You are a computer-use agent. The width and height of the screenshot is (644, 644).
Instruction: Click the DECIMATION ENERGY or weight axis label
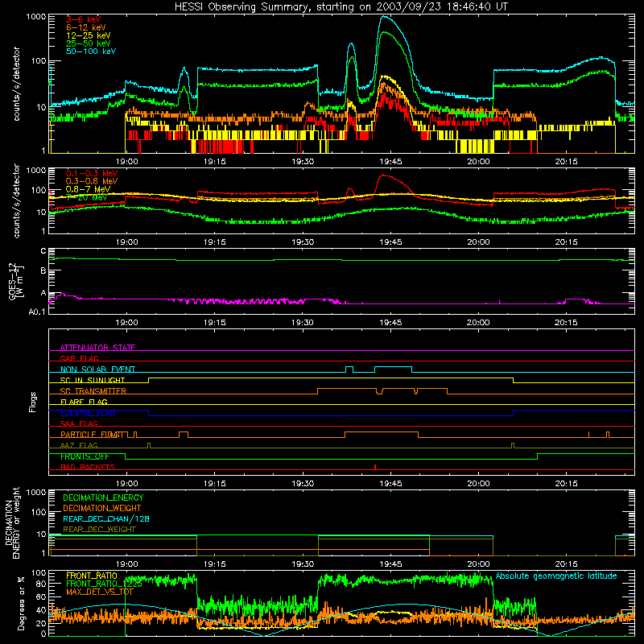coord(12,522)
